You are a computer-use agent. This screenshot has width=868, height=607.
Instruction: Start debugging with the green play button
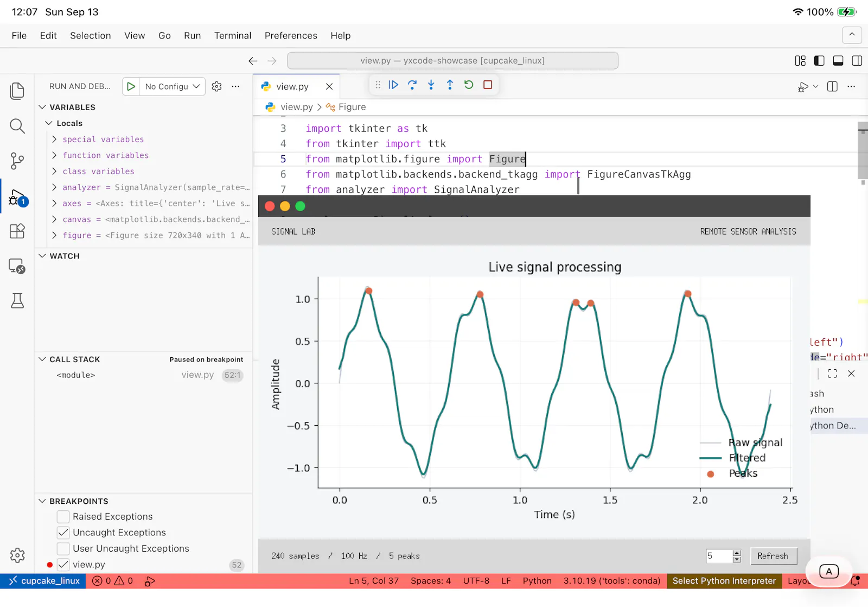click(131, 86)
